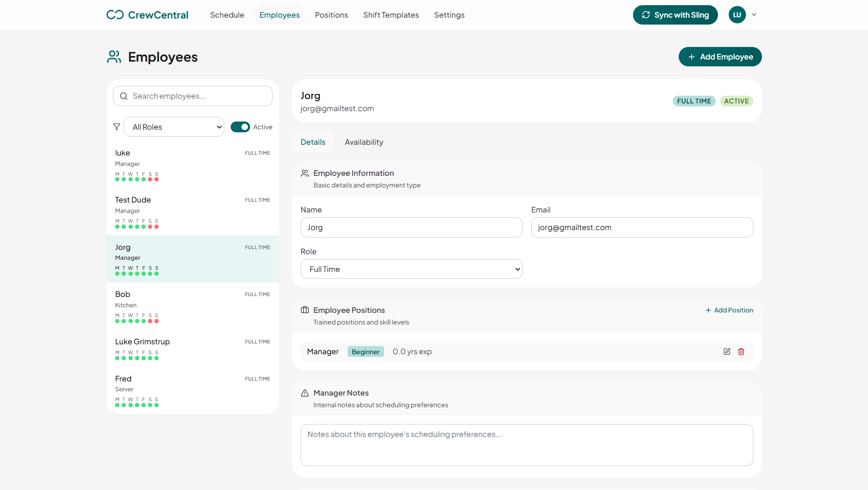Open the Shift Templates menu item
The width and height of the screenshot is (868, 490).
point(391,15)
